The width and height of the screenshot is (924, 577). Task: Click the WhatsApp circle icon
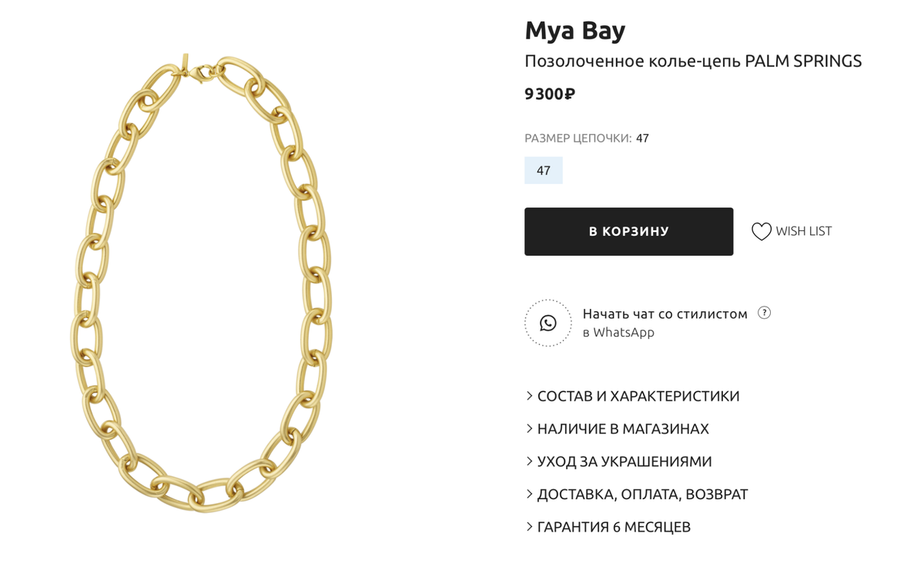point(548,323)
